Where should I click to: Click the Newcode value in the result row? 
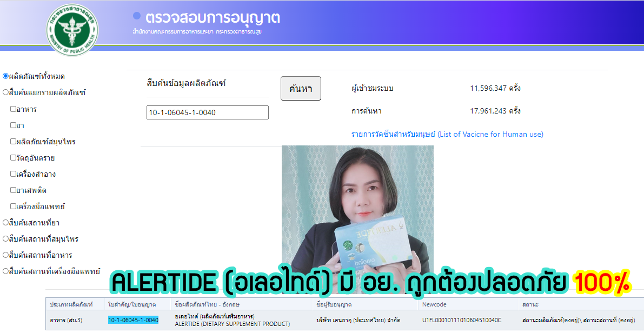click(462, 320)
